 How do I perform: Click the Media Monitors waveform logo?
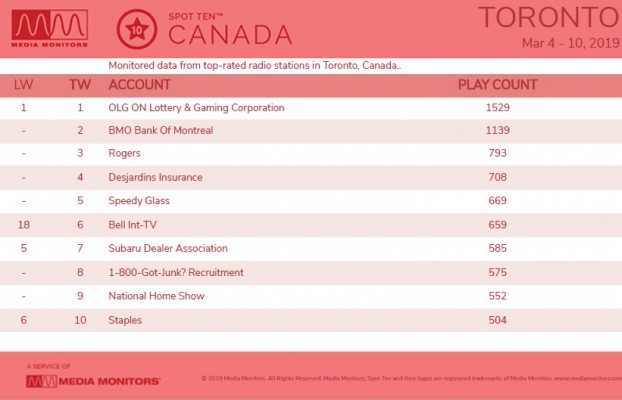[50, 29]
